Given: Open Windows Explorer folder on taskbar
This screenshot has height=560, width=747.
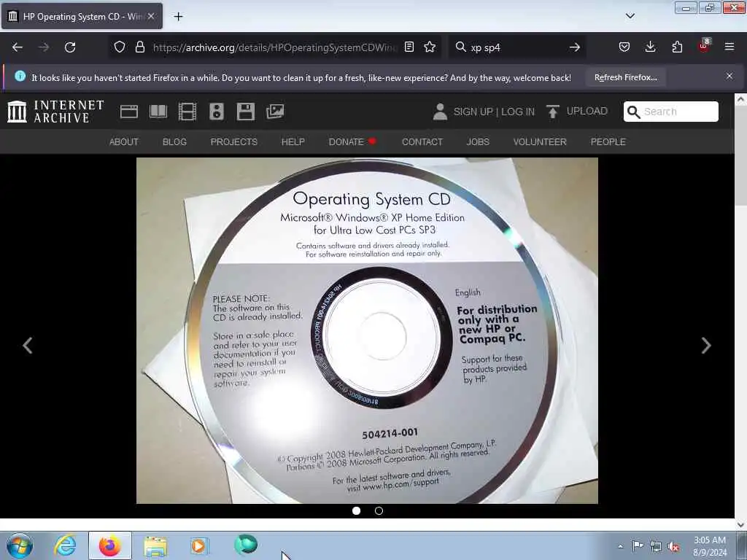Looking at the screenshot, I should pos(155,546).
